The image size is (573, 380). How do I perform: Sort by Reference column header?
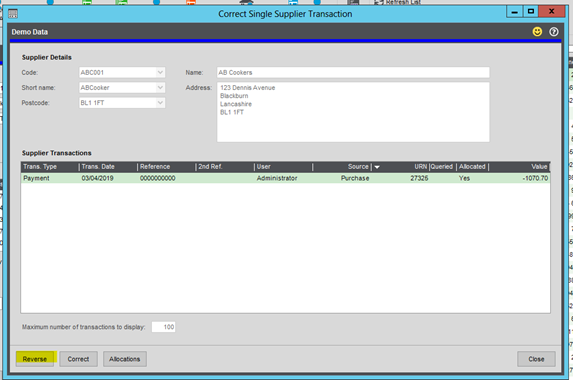[167, 167]
